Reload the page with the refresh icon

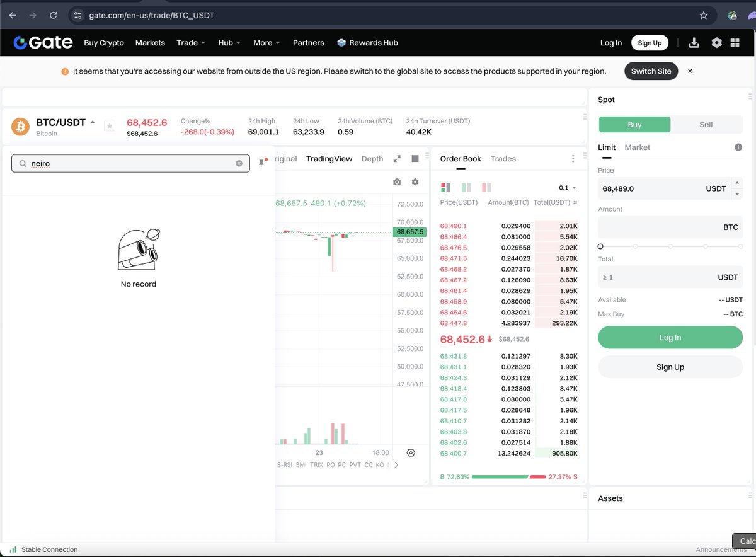pos(54,15)
